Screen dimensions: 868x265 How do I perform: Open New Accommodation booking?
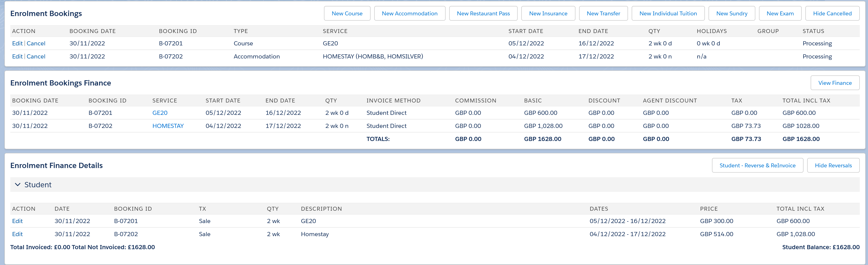(x=409, y=14)
